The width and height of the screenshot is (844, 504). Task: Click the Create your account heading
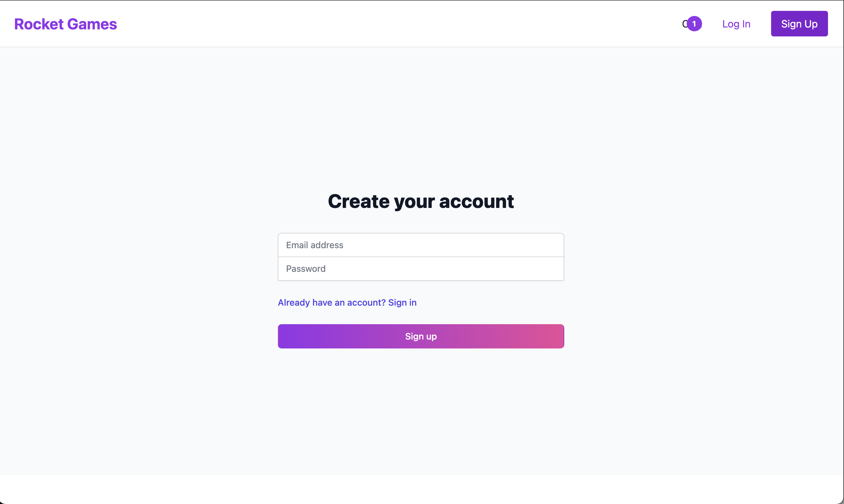point(421,202)
